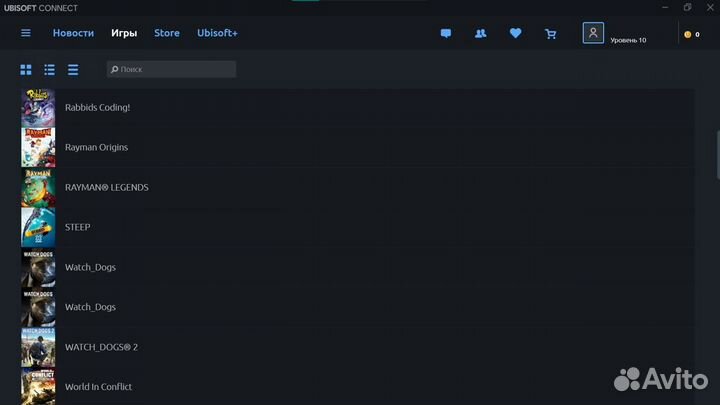720x405 pixels.
Task: Open the shopping cart
Action: click(x=550, y=33)
